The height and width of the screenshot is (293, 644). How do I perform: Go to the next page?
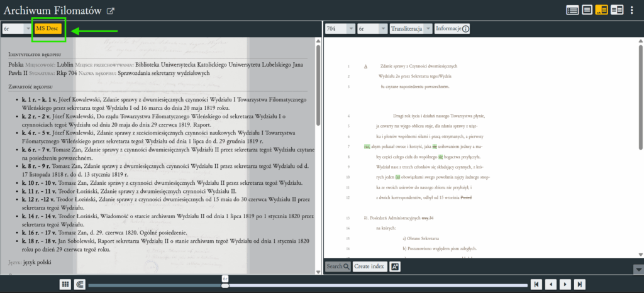[565, 284]
